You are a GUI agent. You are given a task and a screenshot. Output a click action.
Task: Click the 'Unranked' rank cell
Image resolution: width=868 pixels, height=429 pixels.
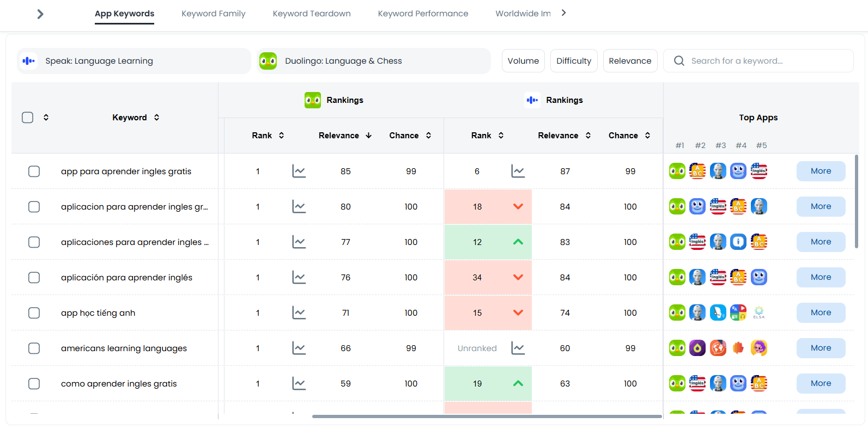[477, 348]
